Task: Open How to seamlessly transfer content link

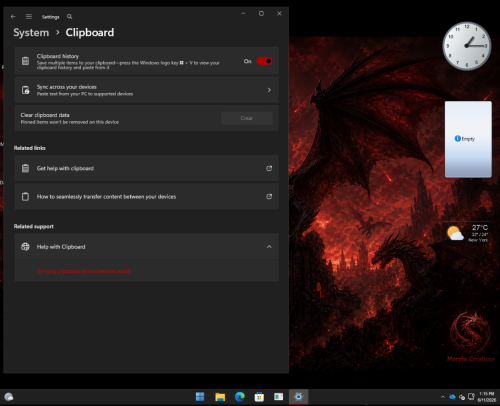Action: tap(146, 197)
